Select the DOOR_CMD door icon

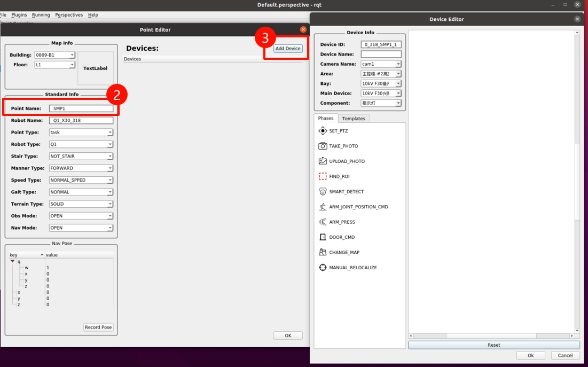pyautogui.click(x=323, y=237)
